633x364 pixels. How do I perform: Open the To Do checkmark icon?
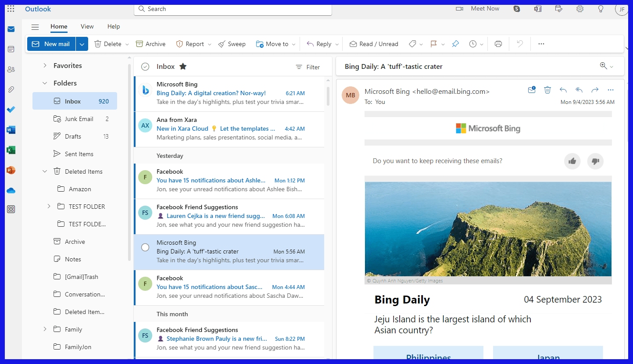[11, 110]
